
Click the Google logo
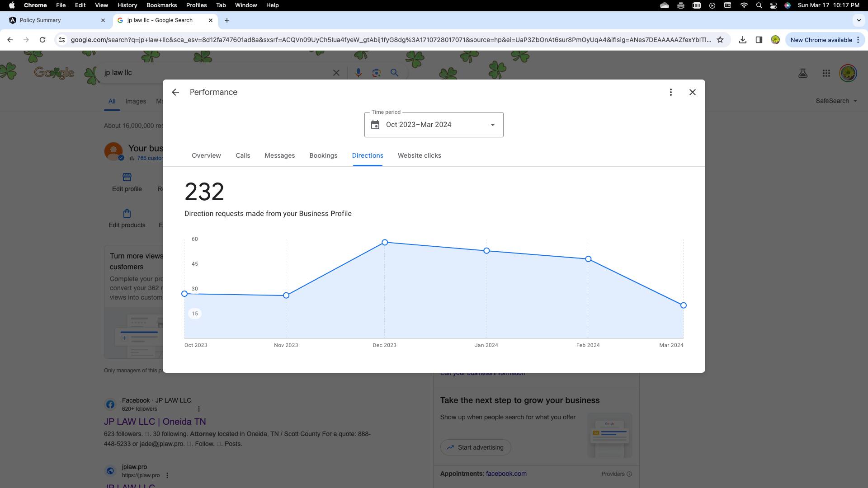54,73
